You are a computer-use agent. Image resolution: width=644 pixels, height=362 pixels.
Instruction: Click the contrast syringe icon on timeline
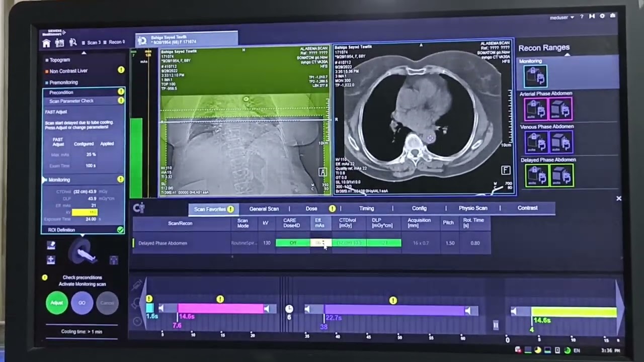[137, 286]
